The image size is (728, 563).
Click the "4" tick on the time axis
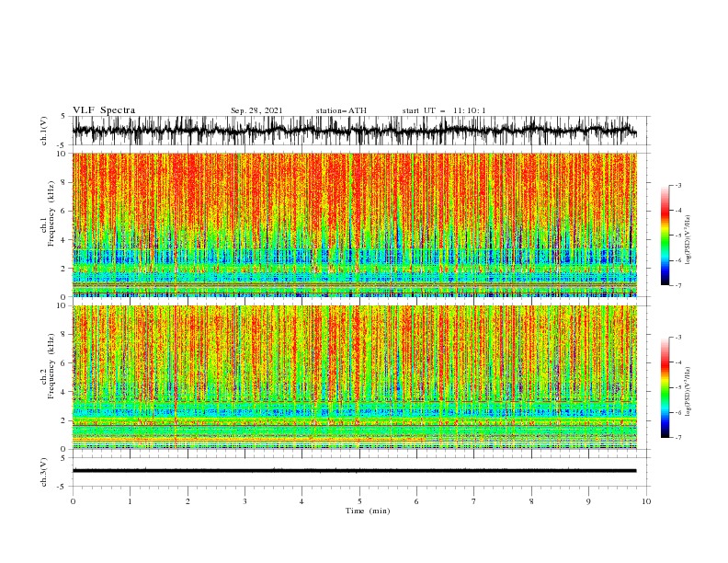[301, 501]
